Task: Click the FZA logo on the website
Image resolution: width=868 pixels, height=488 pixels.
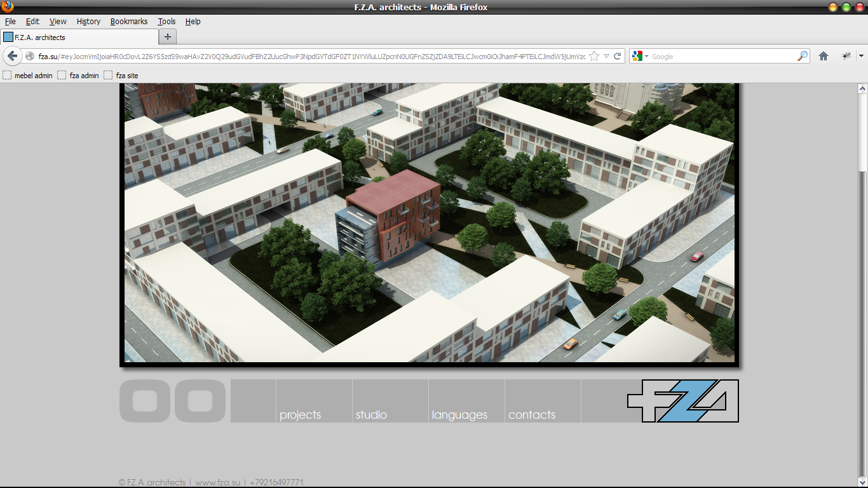Action: (682, 401)
